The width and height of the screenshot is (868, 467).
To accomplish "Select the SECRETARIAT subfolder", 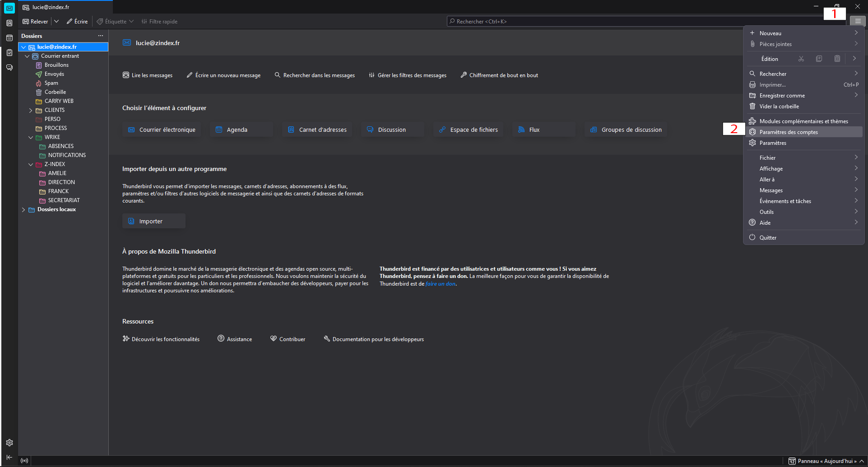I will (63, 200).
